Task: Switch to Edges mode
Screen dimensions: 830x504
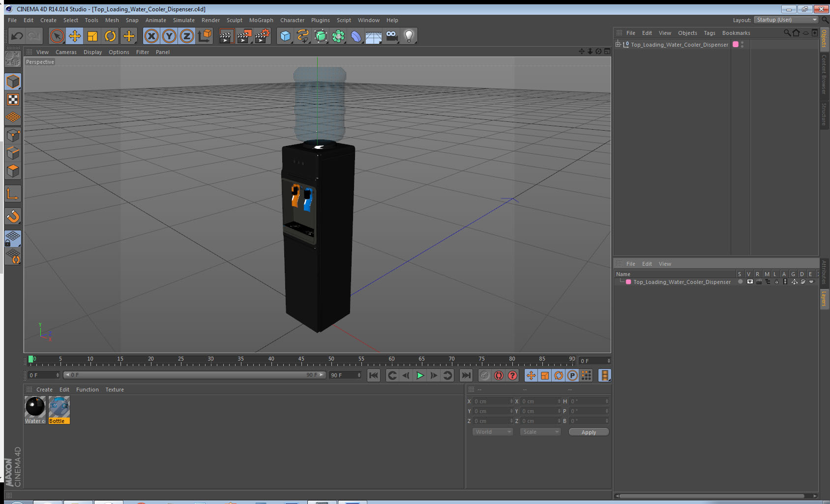Action: tap(13, 153)
